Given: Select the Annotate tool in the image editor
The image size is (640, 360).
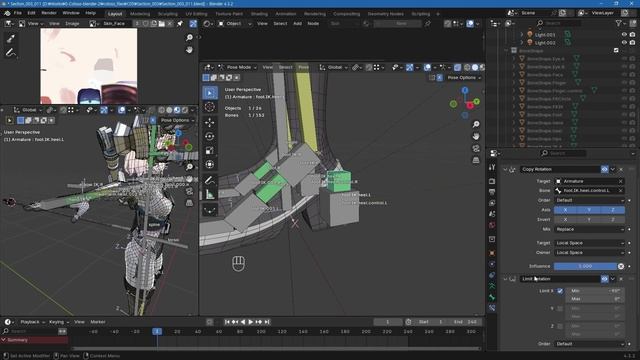Looking at the screenshot, I should tap(10, 53).
